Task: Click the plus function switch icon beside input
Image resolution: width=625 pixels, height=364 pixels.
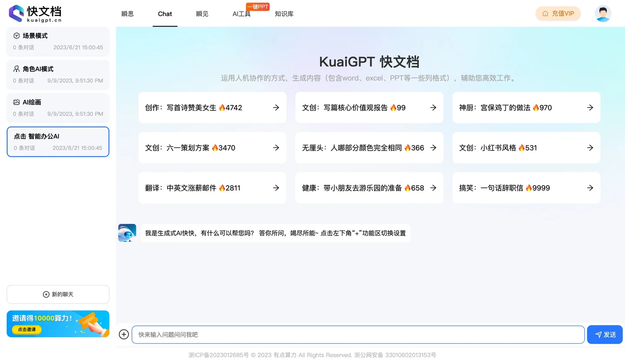Action: pos(124,334)
